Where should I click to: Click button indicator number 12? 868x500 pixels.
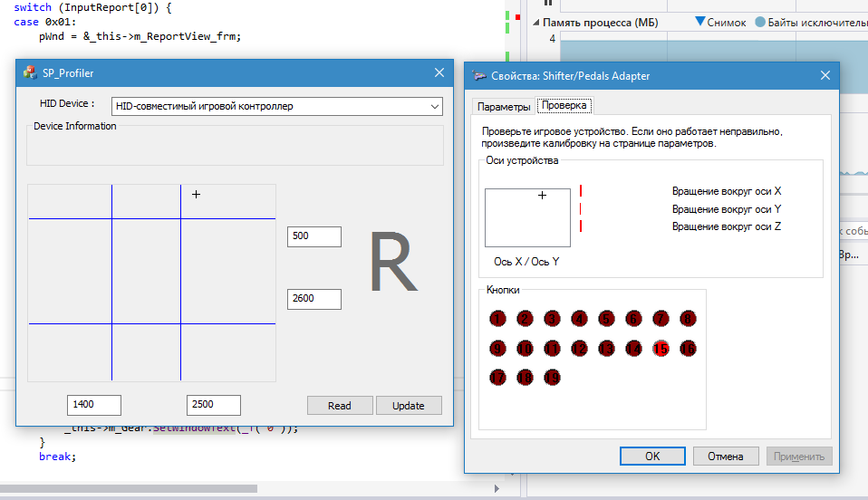(579, 348)
